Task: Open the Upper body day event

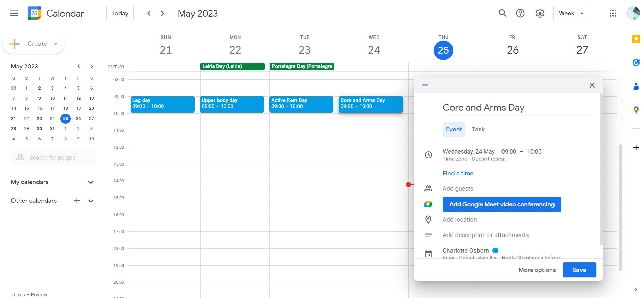Action: pyautogui.click(x=232, y=104)
